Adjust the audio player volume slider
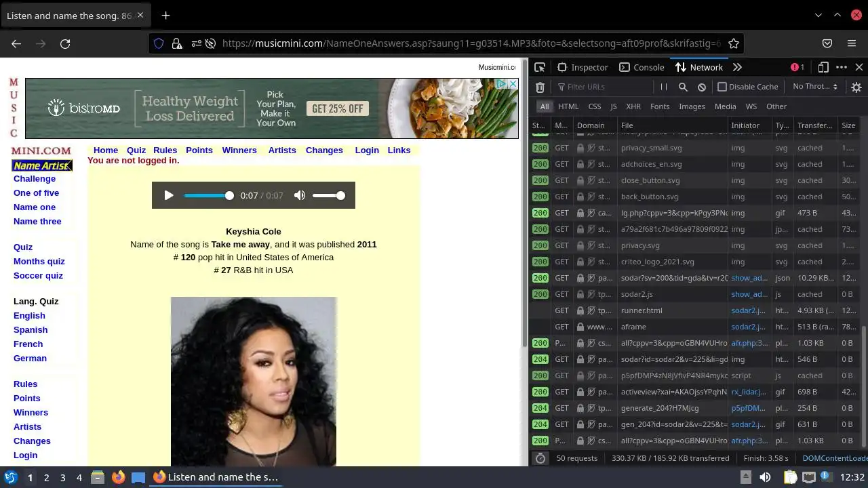The width and height of the screenshot is (868, 488). [329, 195]
